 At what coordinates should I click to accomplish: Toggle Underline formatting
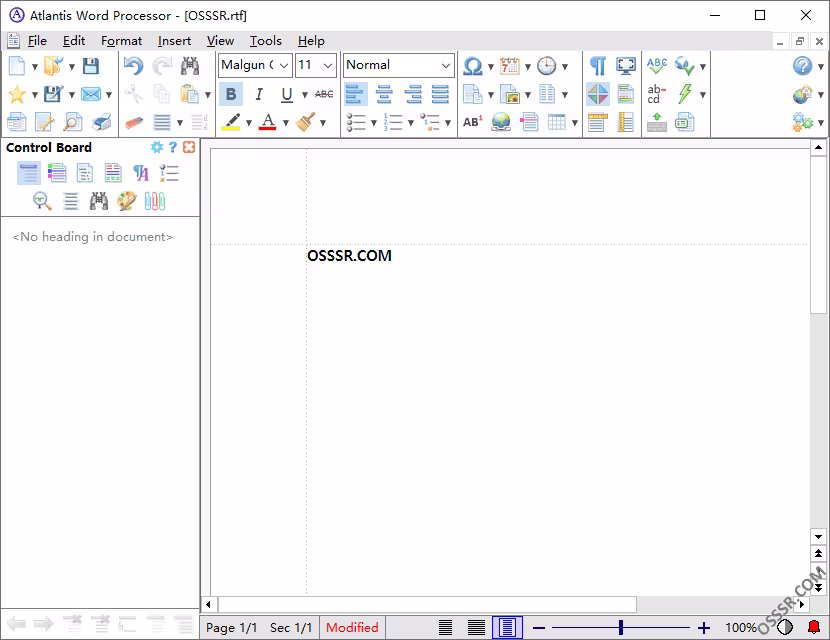pyautogui.click(x=286, y=94)
